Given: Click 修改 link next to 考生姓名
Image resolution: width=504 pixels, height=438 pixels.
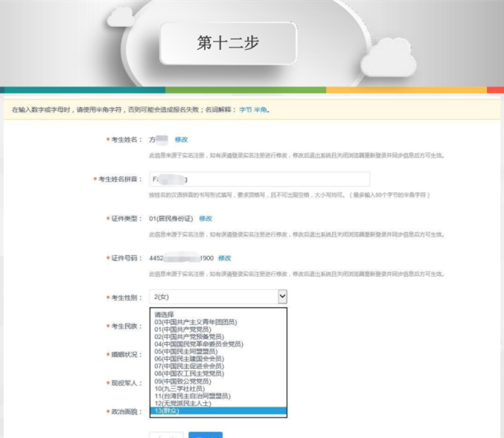Looking at the screenshot, I should click(181, 140).
